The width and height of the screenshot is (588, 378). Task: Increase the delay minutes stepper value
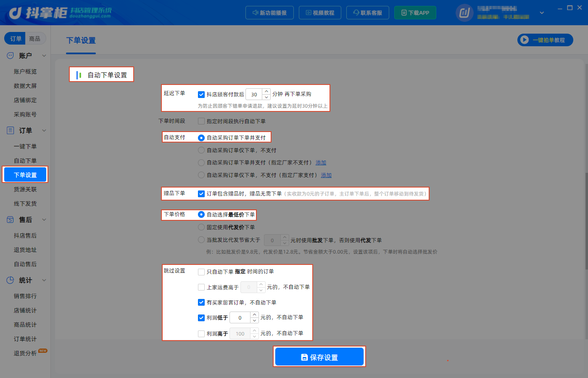tap(266, 91)
